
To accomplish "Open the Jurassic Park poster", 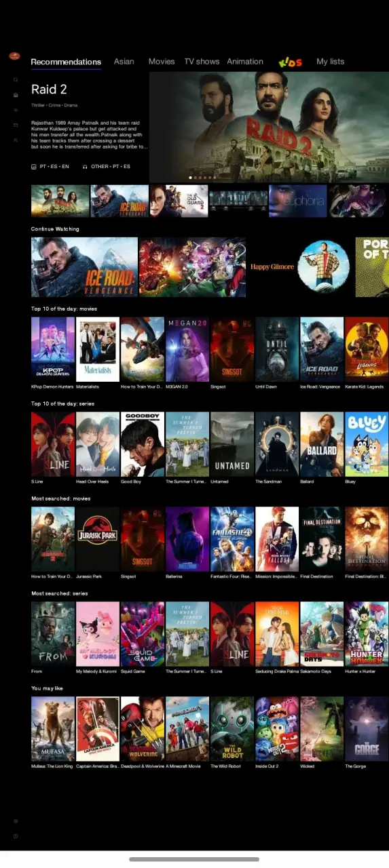I will [x=98, y=539].
